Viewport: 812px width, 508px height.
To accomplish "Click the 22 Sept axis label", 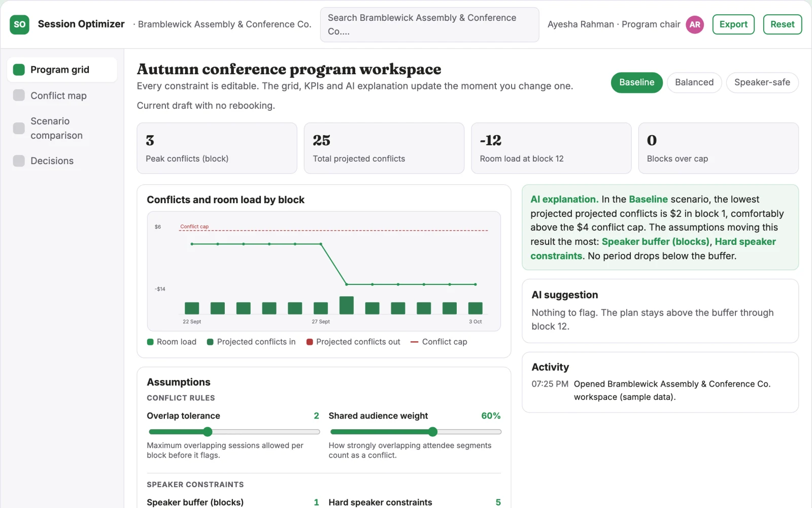I will 192,322.
